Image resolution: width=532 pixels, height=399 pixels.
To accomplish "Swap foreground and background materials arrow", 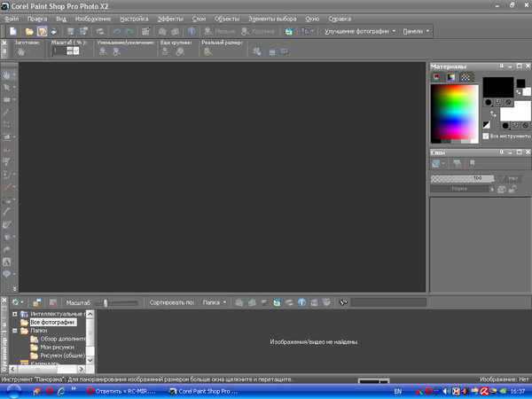I will (x=493, y=114).
